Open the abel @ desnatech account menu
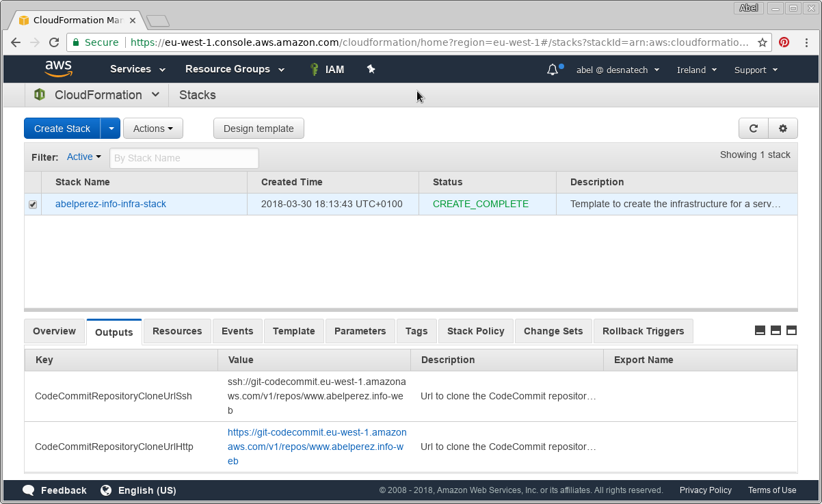 [x=618, y=70]
